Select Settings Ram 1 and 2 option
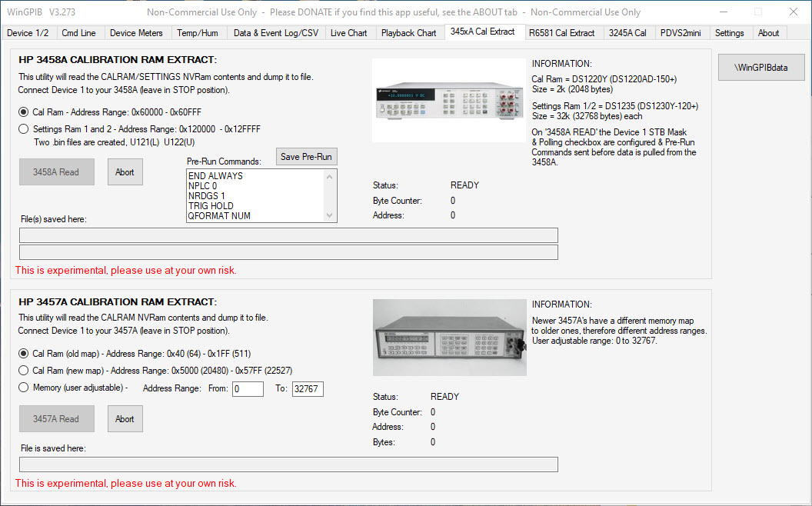The width and height of the screenshot is (812, 506). 25,129
